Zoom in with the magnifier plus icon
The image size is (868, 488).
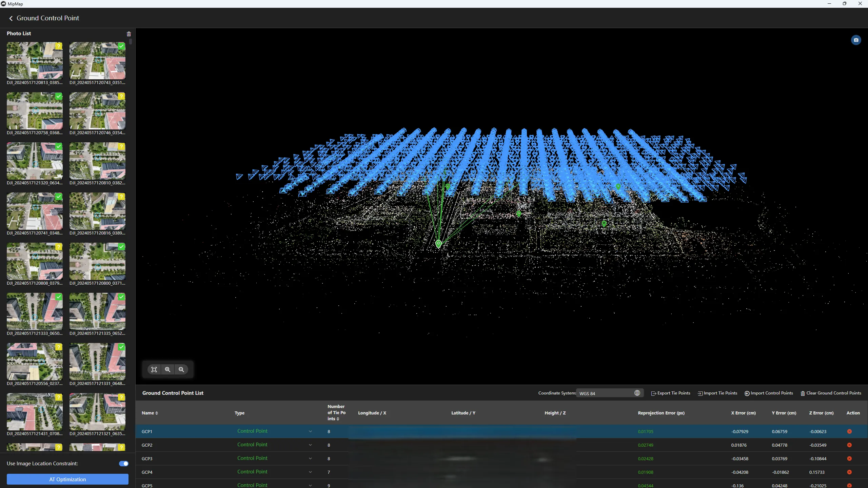[167, 369]
